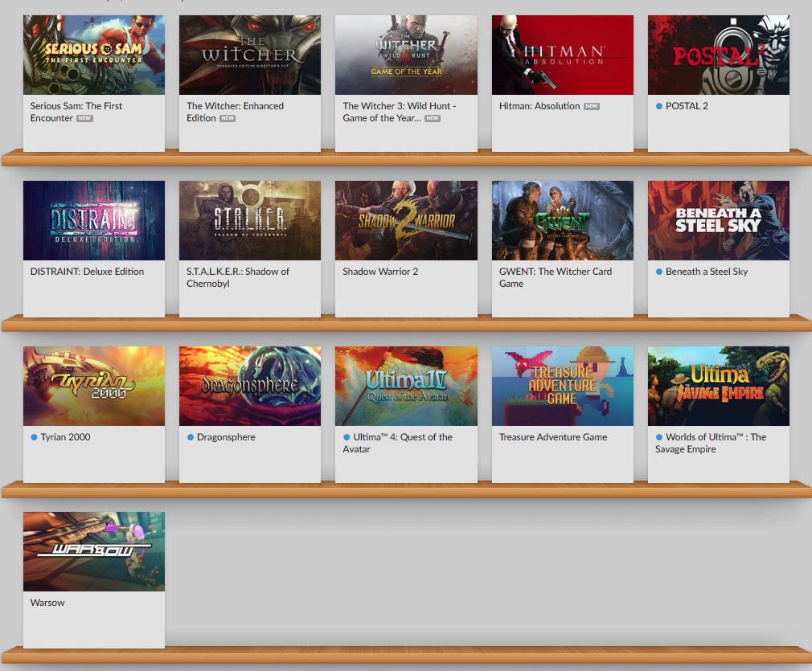Click "Worlds of Ultima: The Savage Empire" title

(711, 444)
